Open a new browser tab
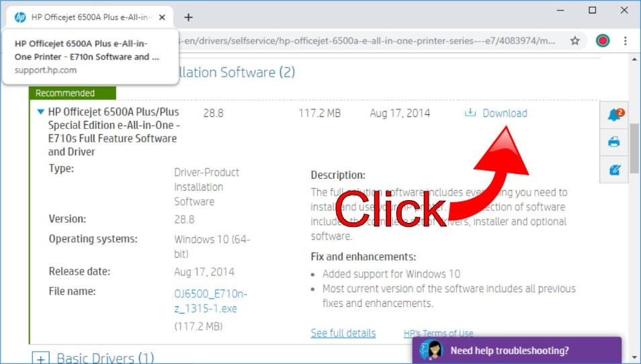641x364 pixels. point(188,17)
